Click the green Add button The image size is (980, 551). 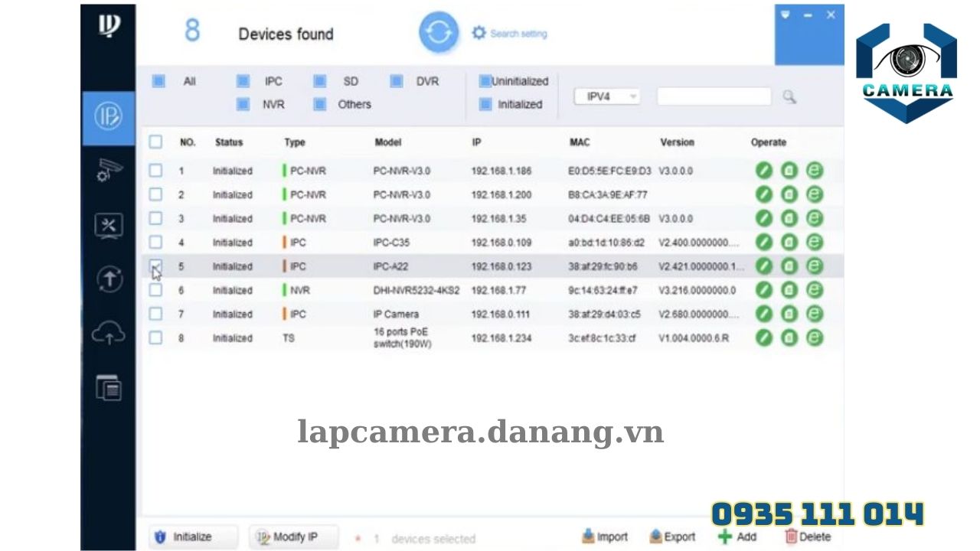tap(737, 537)
